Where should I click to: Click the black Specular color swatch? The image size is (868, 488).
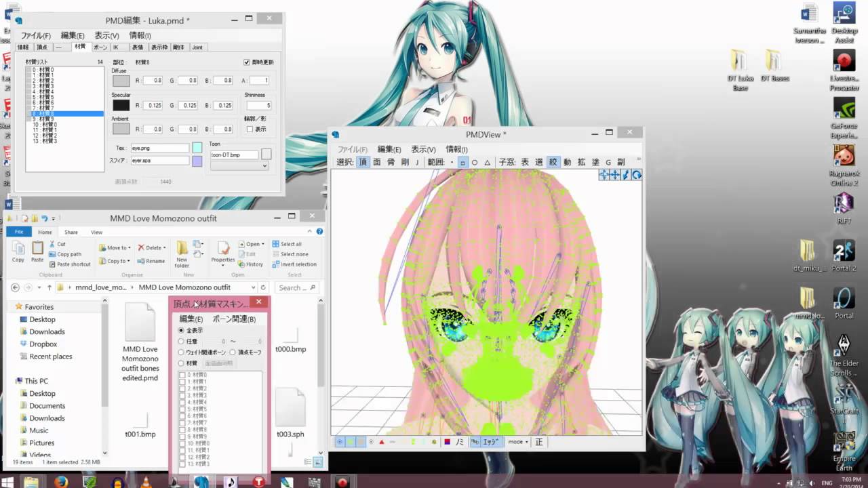[x=121, y=105]
